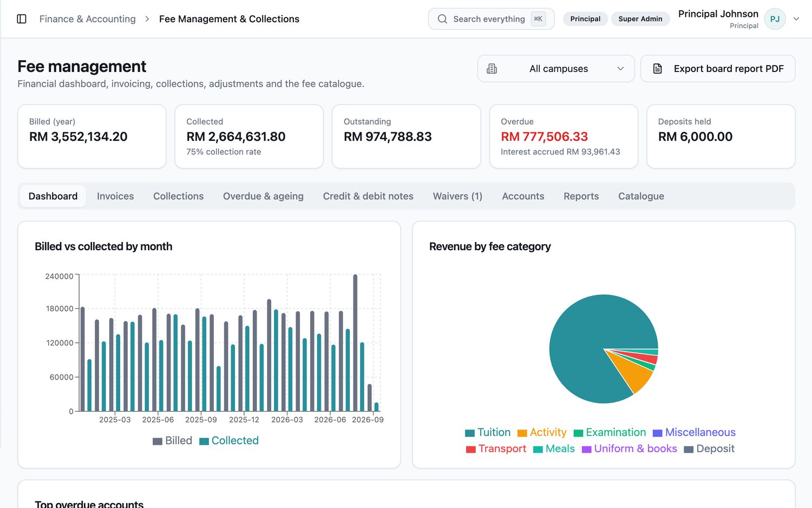Image resolution: width=812 pixels, height=508 pixels.
Task: Export board report PDF
Action: [x=718, y=69]
